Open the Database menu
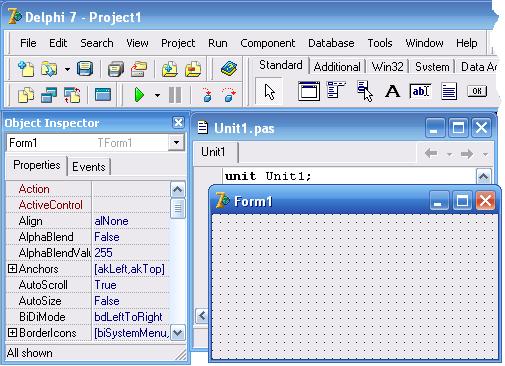The width and height of the screenshot is (505, 366). click(x=331, y=43)
